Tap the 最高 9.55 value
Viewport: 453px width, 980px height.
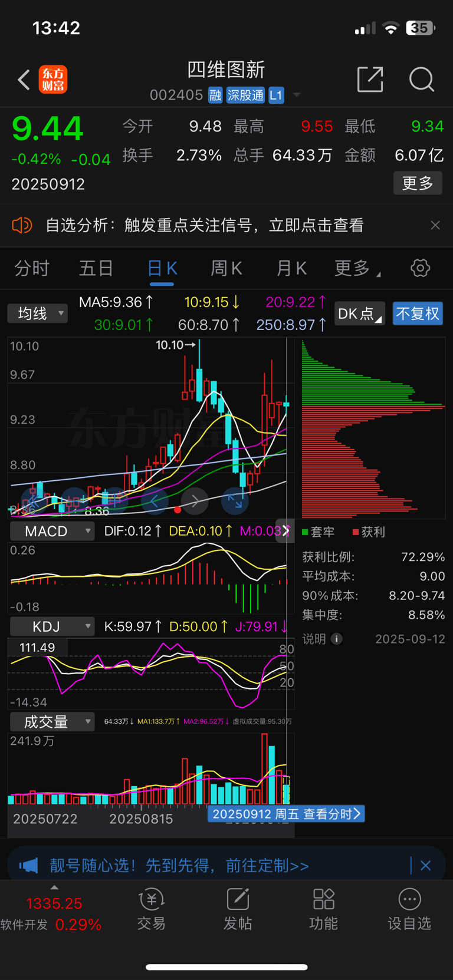317,126
